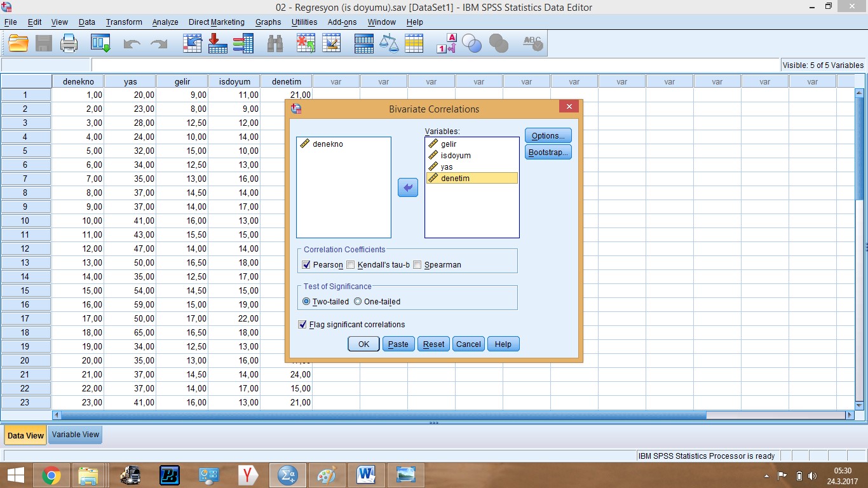
Task: Select the Two-tailed radio button
Action: coord(306,302)
